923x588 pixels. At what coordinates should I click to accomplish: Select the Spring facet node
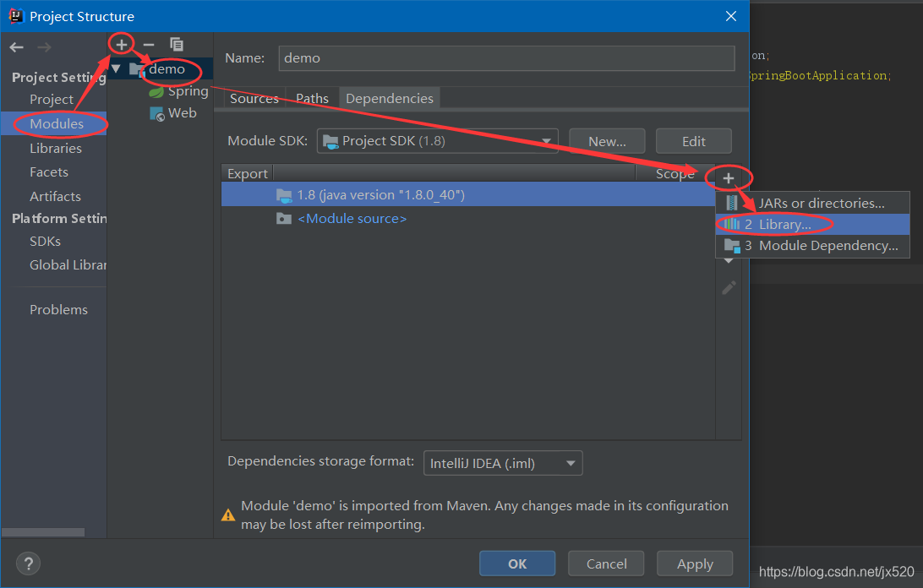coord(188,92)
